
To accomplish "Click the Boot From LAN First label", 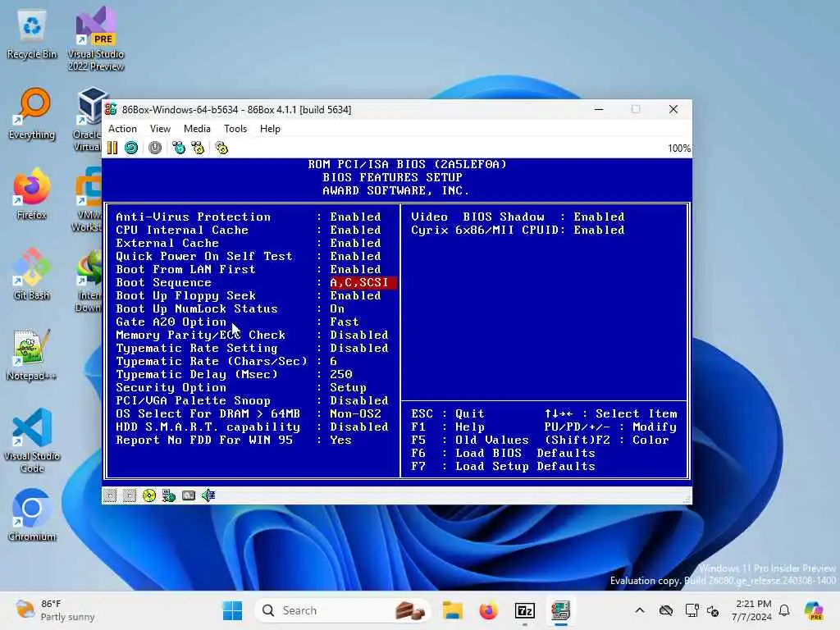I will coord(185,269).
